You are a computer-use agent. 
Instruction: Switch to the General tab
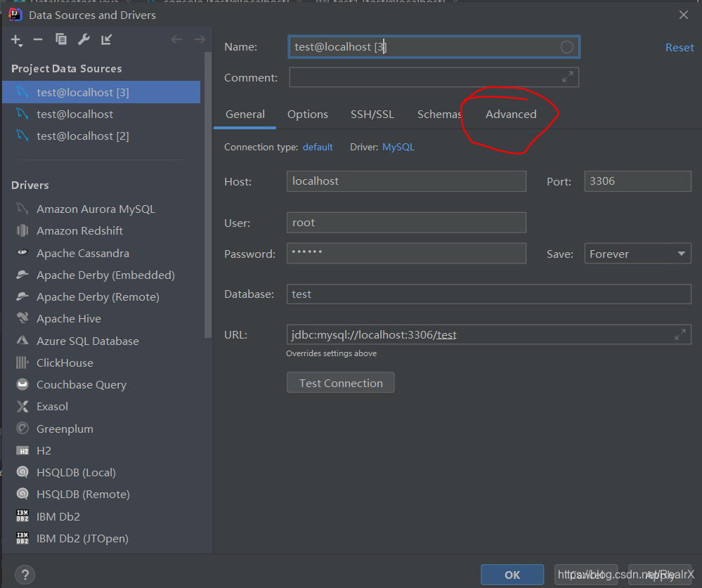click(x=245, y=115)
